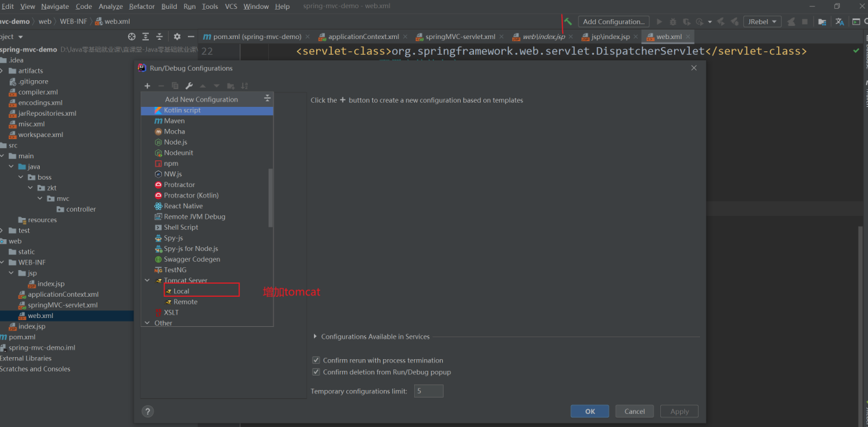
Task: Open the Refactor menu
Action: (x=142, y=6)
